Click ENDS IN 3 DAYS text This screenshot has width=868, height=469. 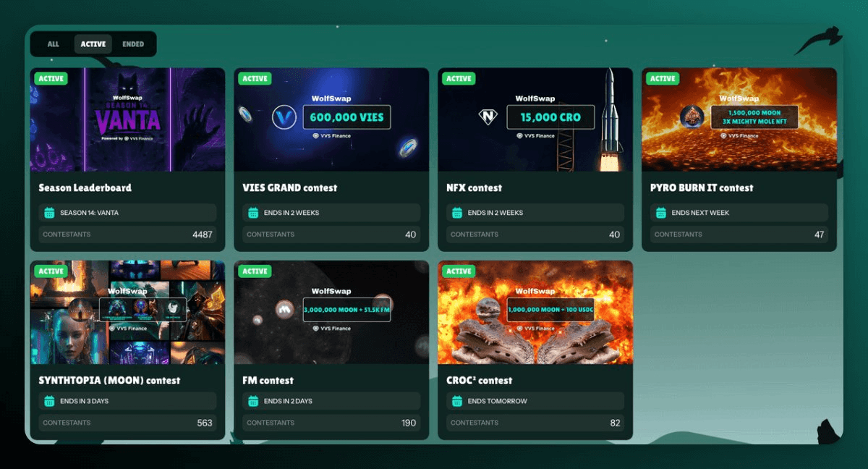84,401
